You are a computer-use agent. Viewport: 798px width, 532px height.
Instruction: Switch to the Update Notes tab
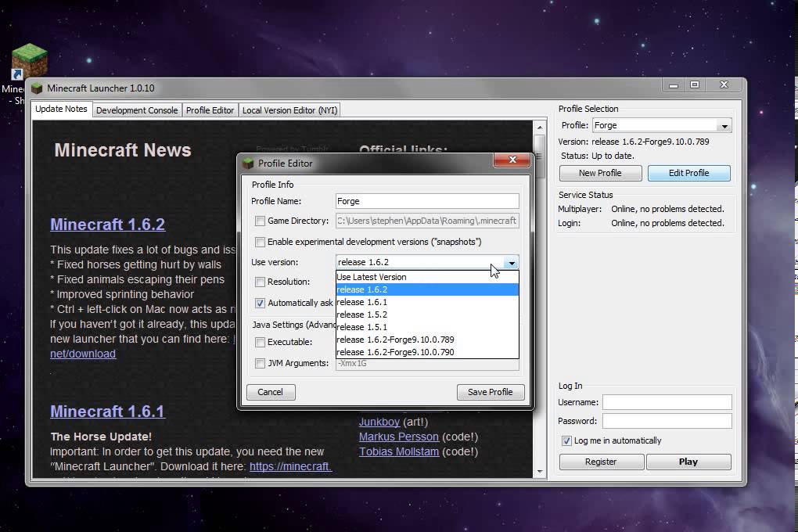(61, 109)
